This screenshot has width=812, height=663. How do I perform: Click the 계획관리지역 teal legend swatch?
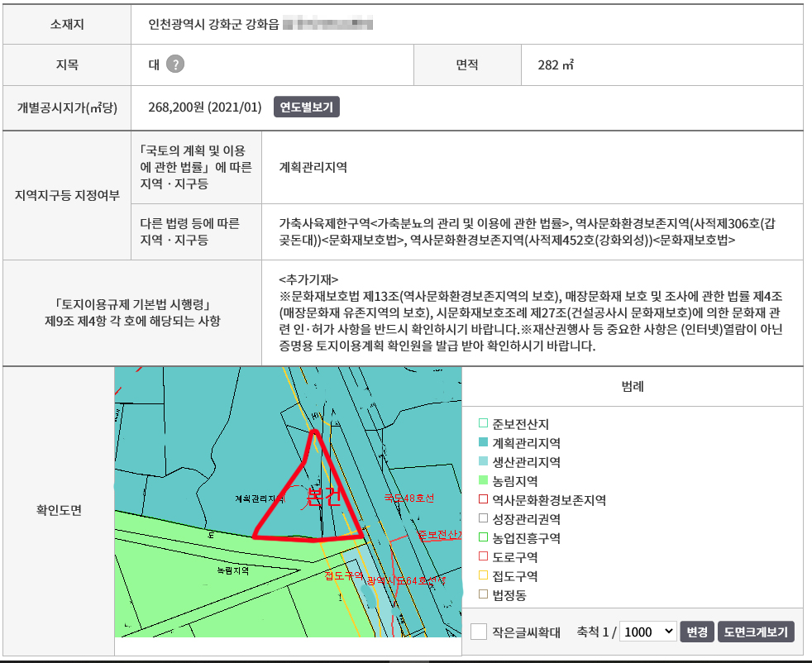484,443
